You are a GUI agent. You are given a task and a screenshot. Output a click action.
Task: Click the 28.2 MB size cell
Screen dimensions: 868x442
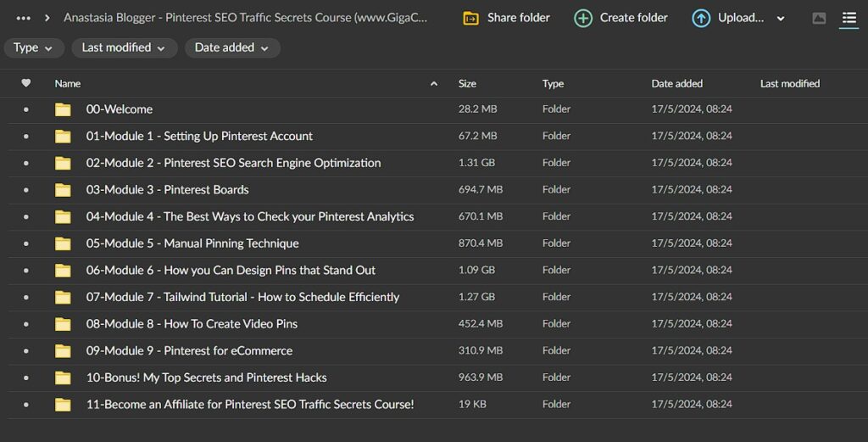[x=478, y=109]
